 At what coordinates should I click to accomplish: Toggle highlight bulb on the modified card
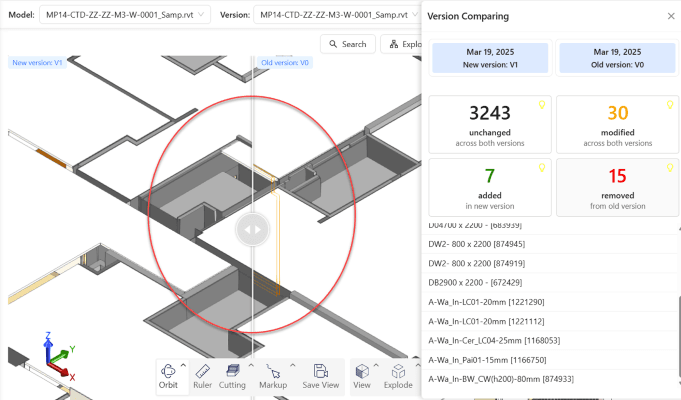pyautogui.click(x=671, y=104)
